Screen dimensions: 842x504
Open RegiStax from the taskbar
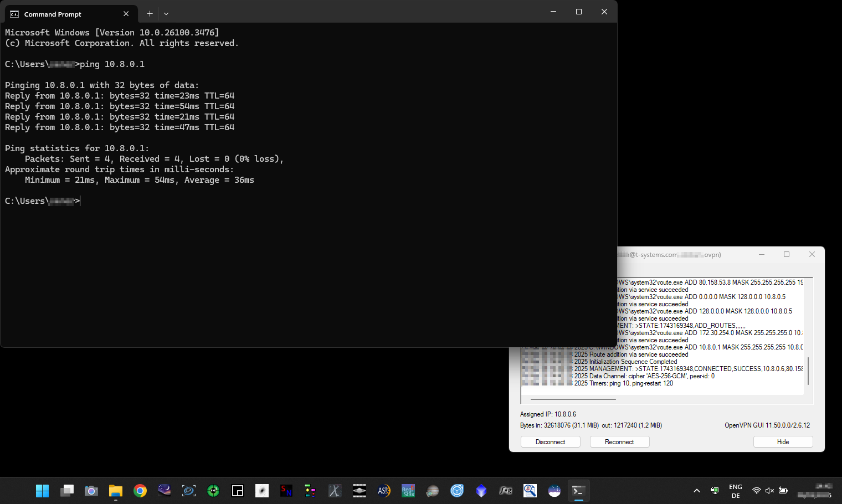(x=408, y=491)
